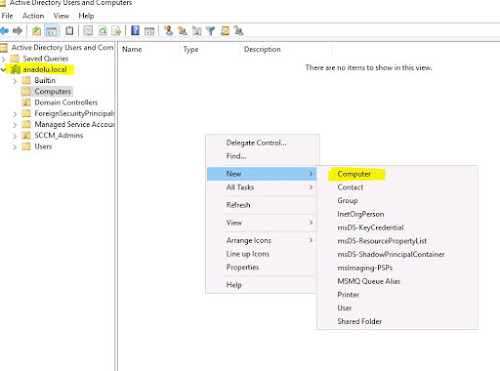Select Printer in the New submenu
This screenshot has width=500, height=371.
coord(397,294)
